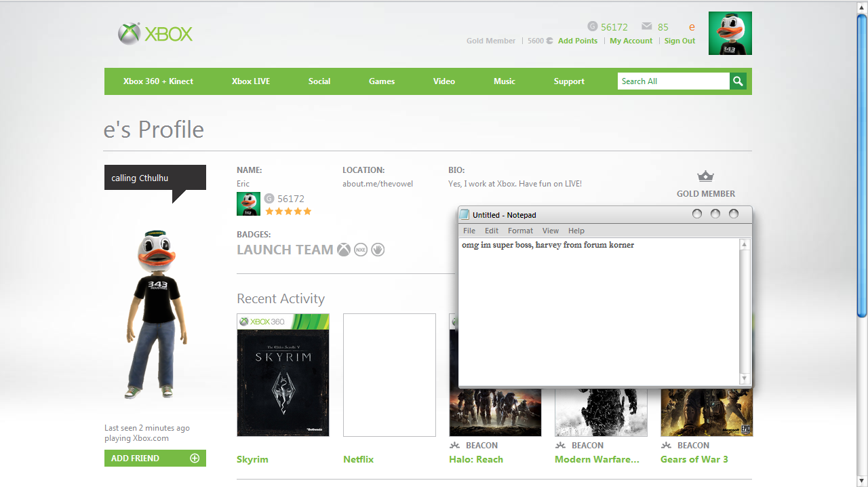Click the Notepad document icon in title bar
The height and width of the screenshot is (487, 868).
coord(465,214)
